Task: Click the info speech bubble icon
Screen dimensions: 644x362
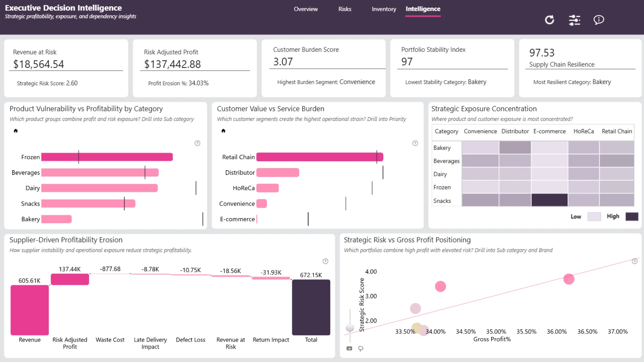Action: 599,20
